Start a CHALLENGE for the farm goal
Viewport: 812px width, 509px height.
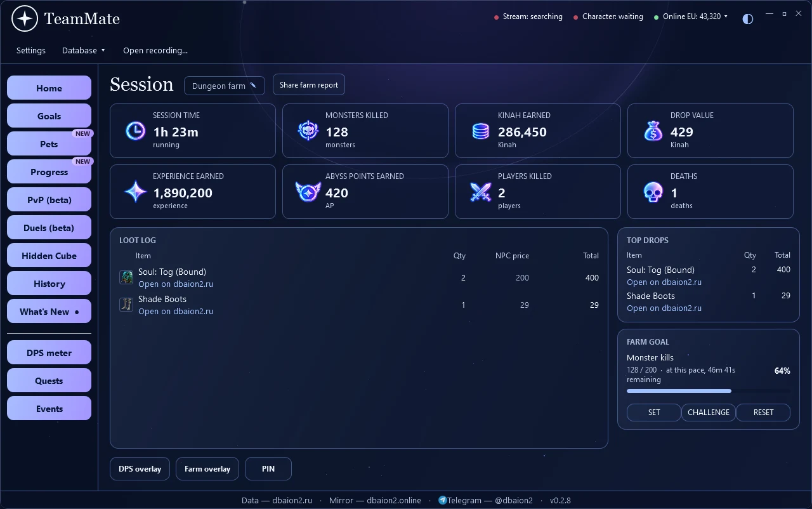point(708,413)
